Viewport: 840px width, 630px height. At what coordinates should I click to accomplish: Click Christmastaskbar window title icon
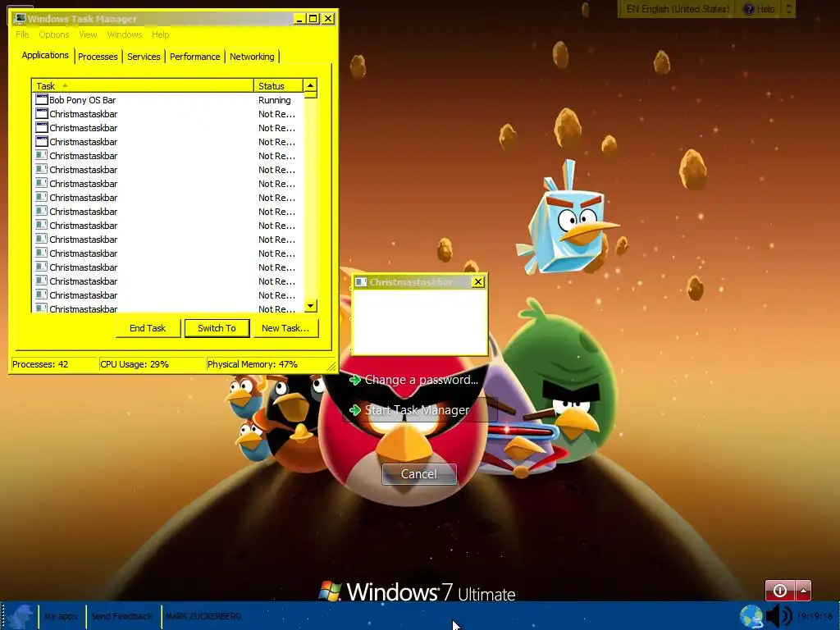[361, 282]
